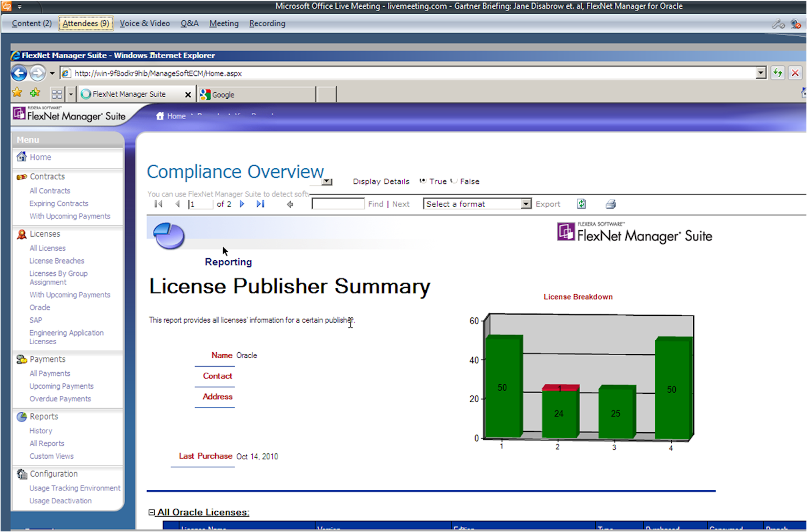
Task: Click the refresh icon next to Export
Action: click(x=581, y=203)
